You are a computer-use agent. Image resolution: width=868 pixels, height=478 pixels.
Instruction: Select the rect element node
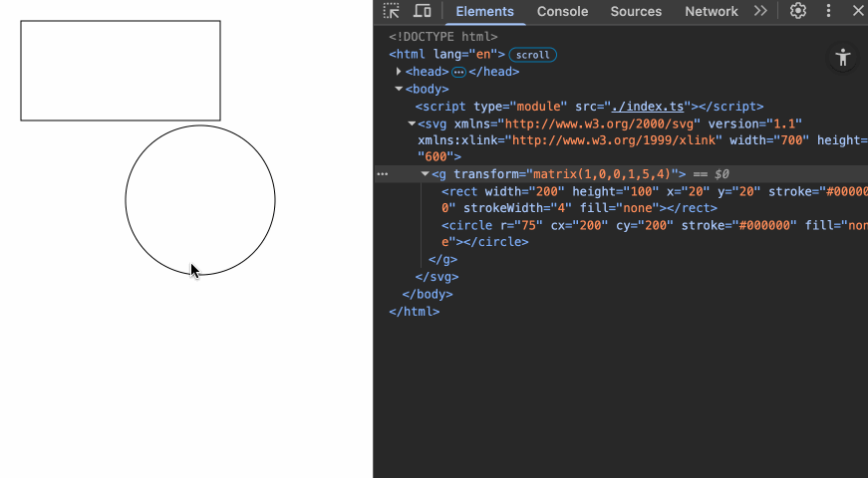click(x=655, y=200)
